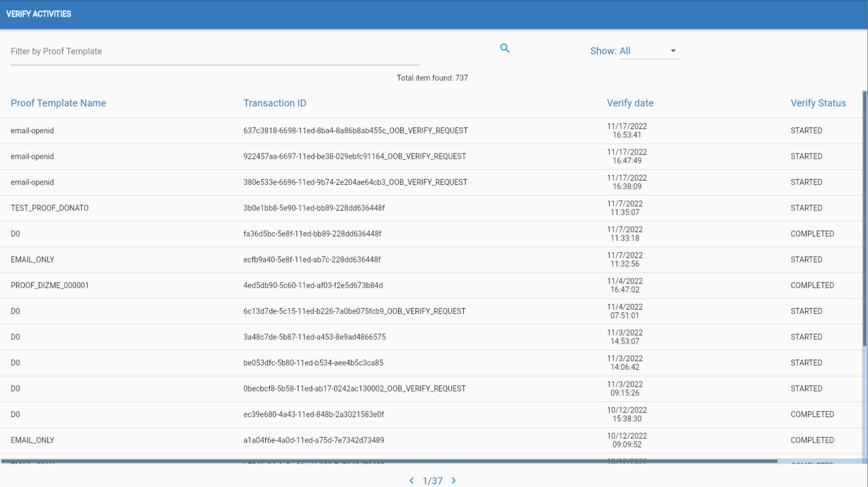Click verify date 11/17/2022 16:47:49
Screen dimensions: 868x487
click(x=627, y=156)
